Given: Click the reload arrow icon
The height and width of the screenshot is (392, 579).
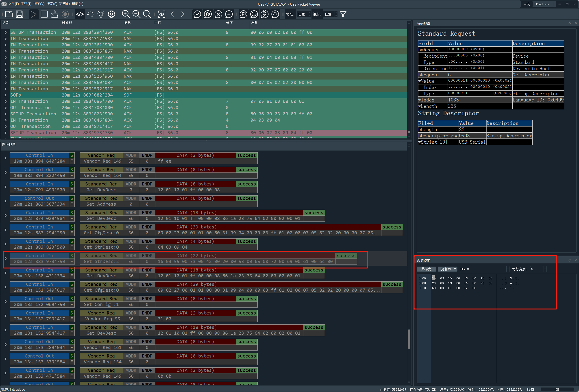Looking at the screenshot, I should click(90, 14).
